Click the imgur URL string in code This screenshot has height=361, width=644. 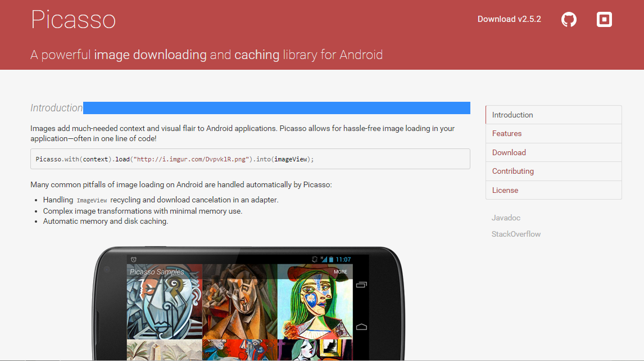tap(192, 159)
